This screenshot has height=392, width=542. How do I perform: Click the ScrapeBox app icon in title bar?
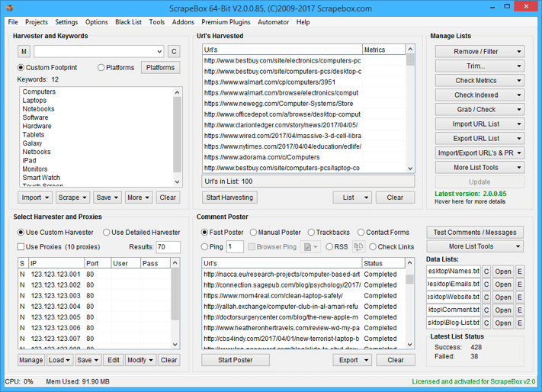(x=10, y=8)
